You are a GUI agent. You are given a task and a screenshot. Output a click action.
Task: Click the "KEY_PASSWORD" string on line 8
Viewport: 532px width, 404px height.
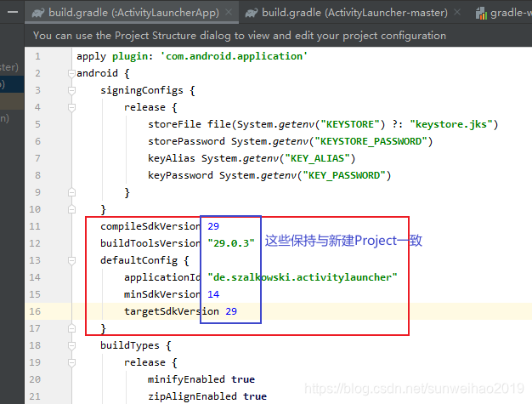click(344, 175)
